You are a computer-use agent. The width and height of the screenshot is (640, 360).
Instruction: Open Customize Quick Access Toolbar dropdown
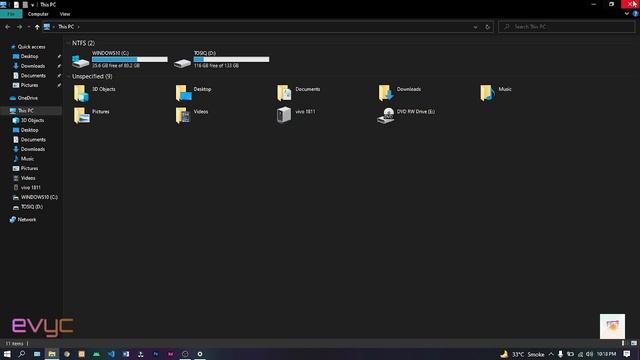33,5
